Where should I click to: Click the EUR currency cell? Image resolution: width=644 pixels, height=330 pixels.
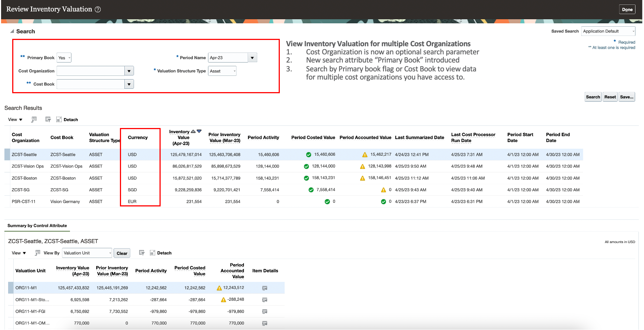pyautogui.click(x=132, y=202)
